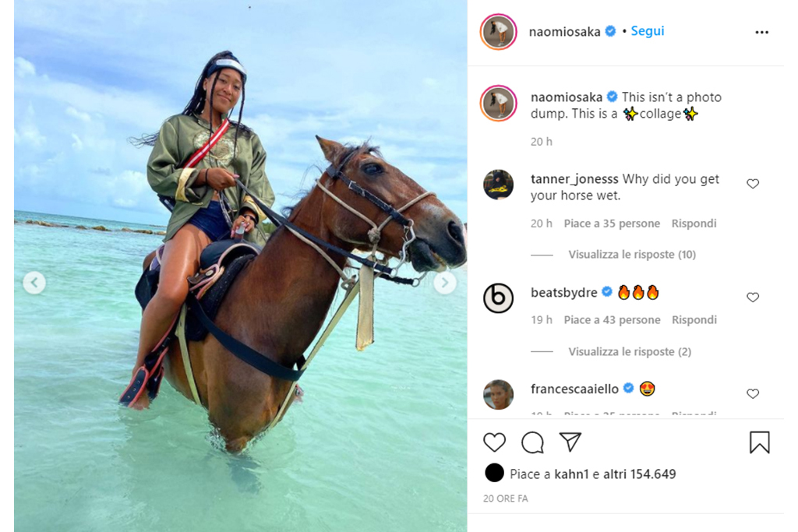
Task: Open naomiosaka profile picture in header
Action: point(499,32)
